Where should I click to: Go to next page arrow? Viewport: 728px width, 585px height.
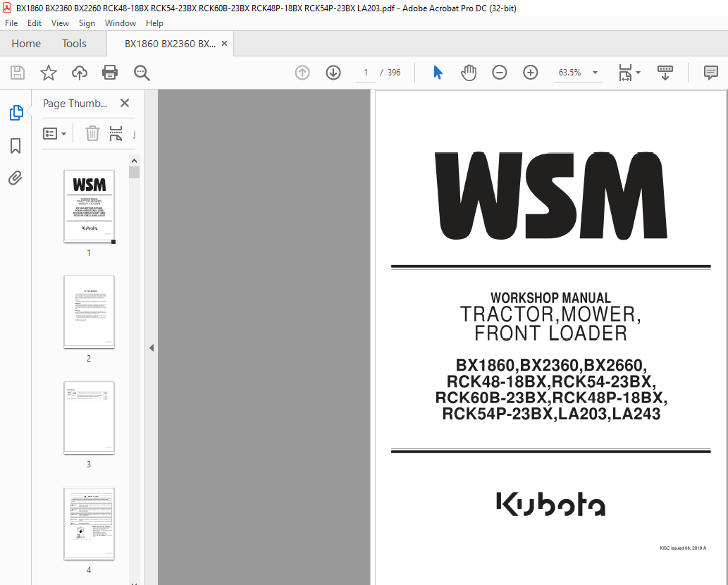333,73
